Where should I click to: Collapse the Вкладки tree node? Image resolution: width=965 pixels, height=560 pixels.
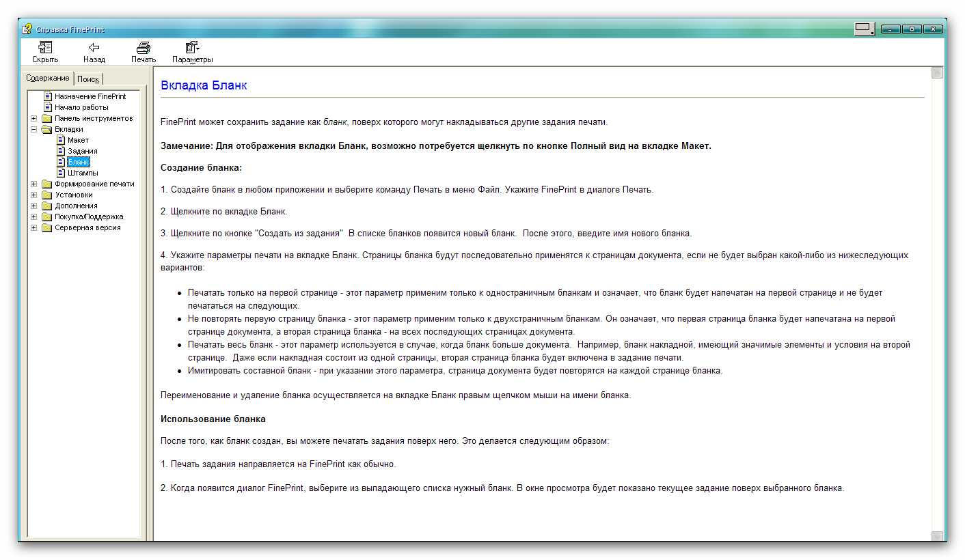click(x=34, y=129)
